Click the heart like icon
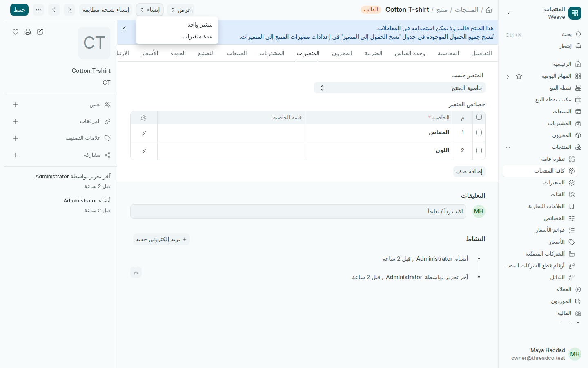Image resolution: width=588 pixels, height=368 pixels. pyautogui.click(x=16, y=32)
